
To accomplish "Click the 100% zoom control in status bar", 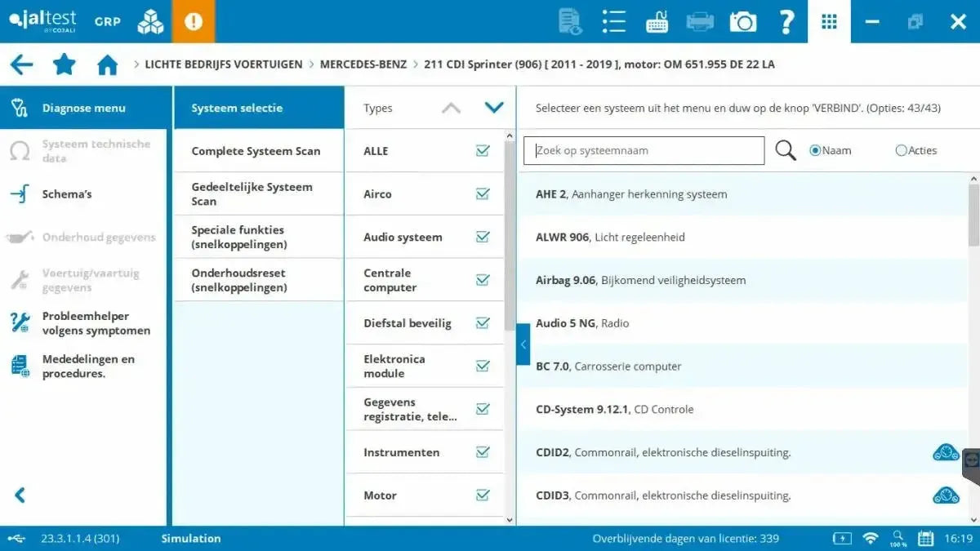I will [x=898, y=538].
